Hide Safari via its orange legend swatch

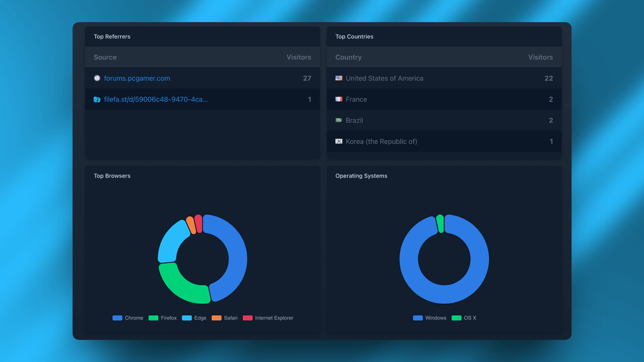click(216, 318)
